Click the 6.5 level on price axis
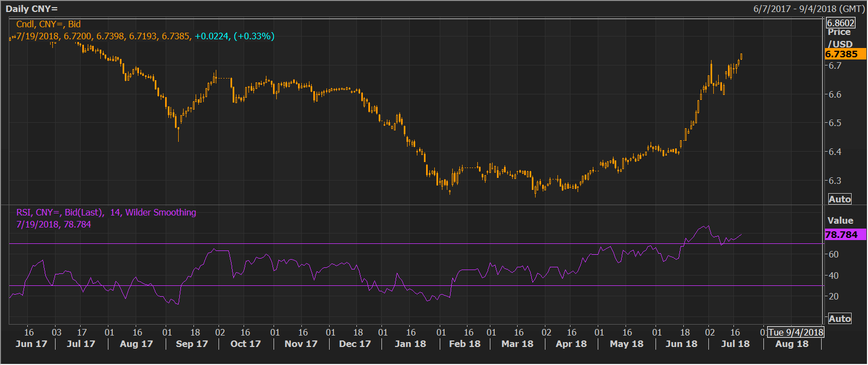The height and width of the screenshot is (365, 868). tap(834, 123)
